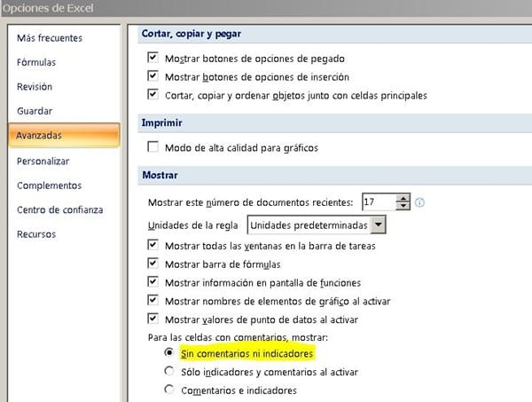Switch to Guardar options category
The image size is (532, 402).
click(35, 111)
